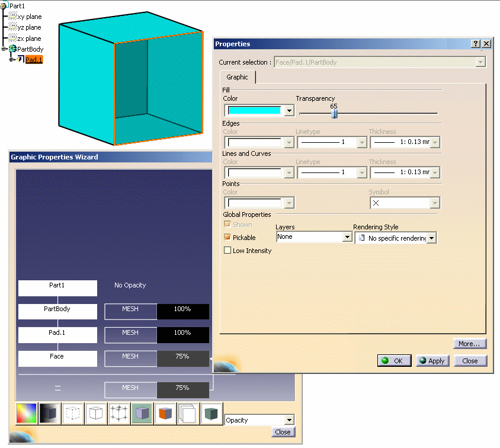Toggle the Pickable checkbox
The width and height of the screenshot is (500, 448).
pyautogui.click(x=227, y=237)
